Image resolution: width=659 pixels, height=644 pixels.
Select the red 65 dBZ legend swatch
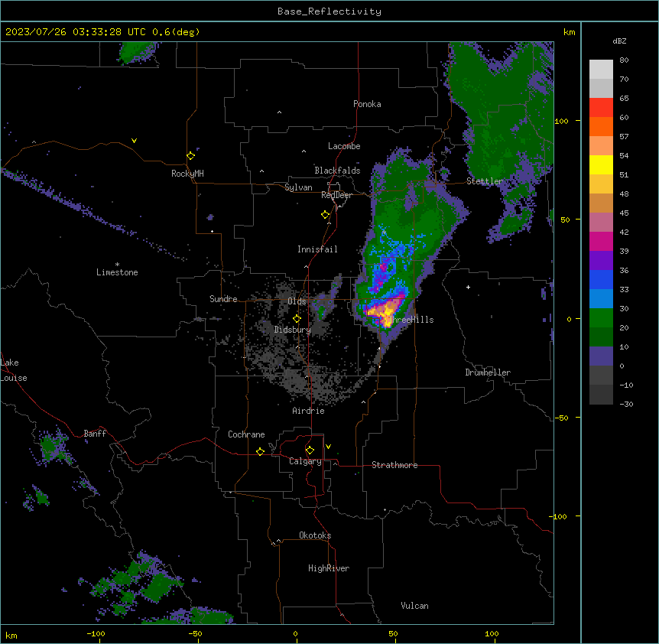coord(601,108)
